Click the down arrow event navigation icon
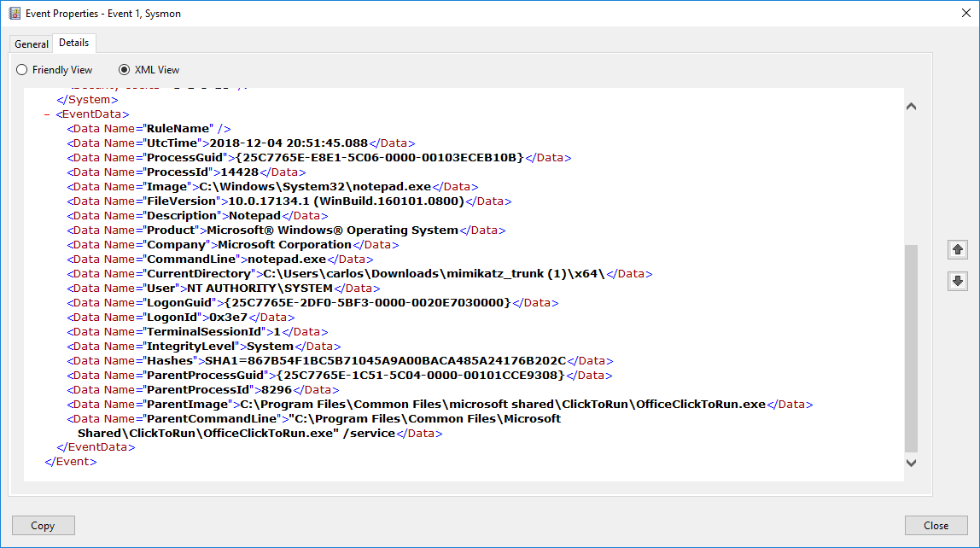Viewport: 980px width, 548px height. click(x=958, y=281)
